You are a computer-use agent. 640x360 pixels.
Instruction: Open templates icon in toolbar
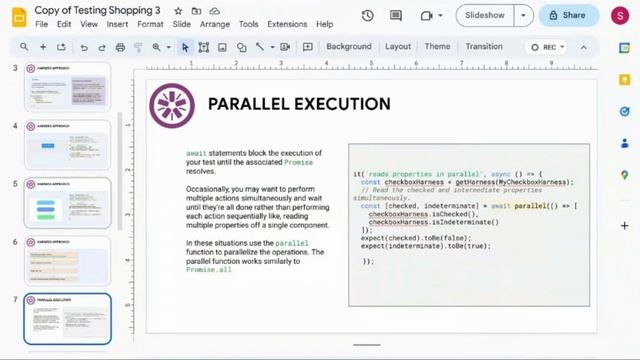tap(61, 47)
